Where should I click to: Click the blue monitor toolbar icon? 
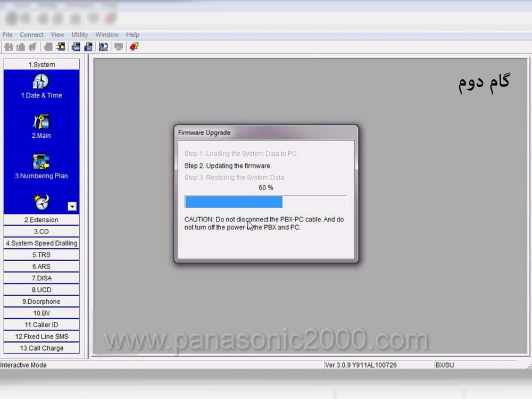[103, 47]
